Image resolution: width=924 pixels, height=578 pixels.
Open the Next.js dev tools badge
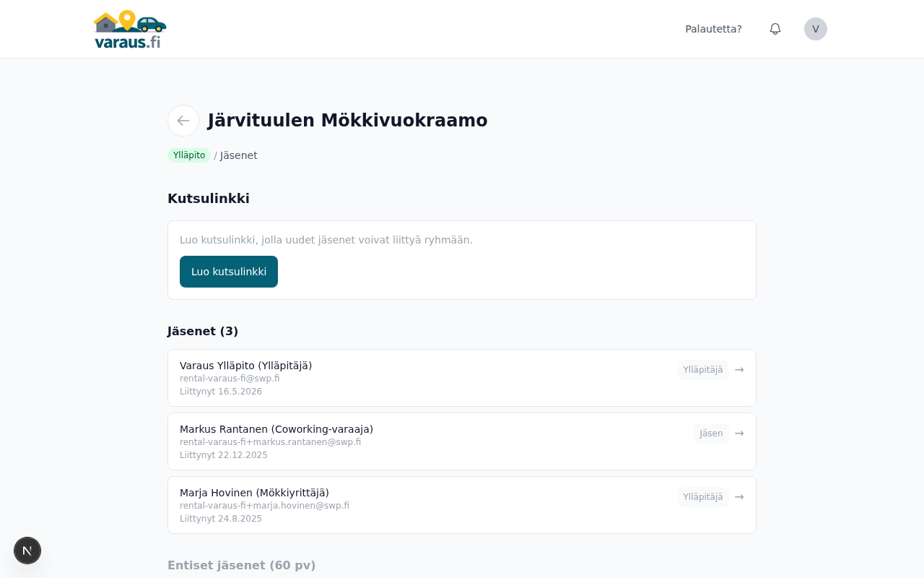(x=27, y=551)
